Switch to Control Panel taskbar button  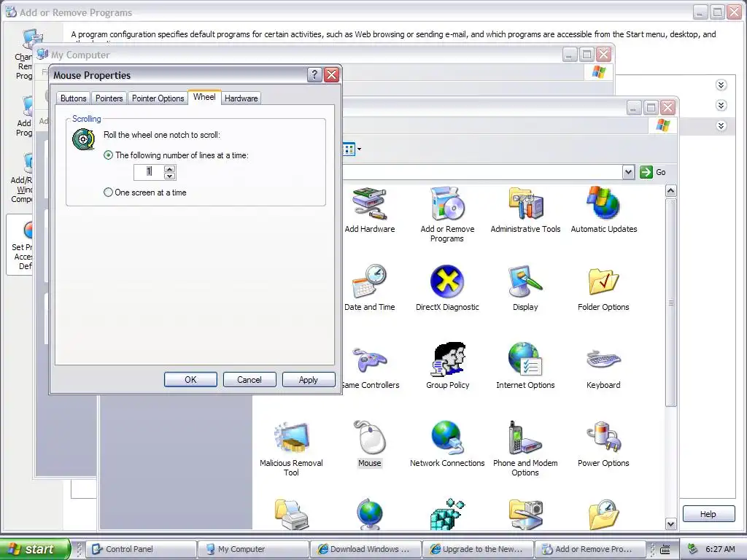point(142,549)
